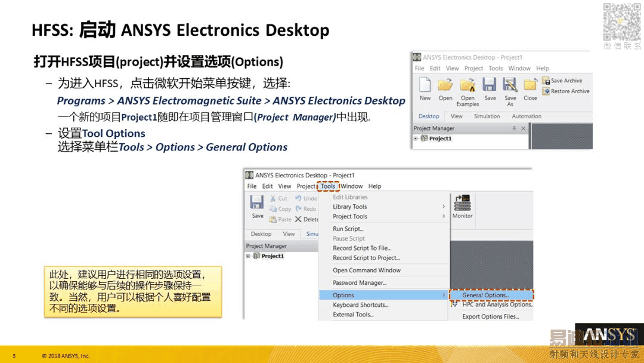Click the New project icon in upper window
Screen dimensions: 644x363
(x=425, y=85)
